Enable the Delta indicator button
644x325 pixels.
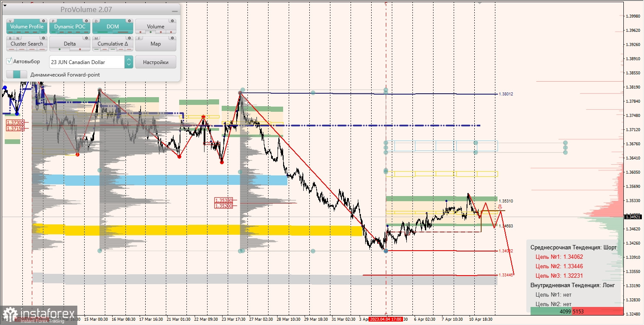pyautogui.click(x=70, y=44)
